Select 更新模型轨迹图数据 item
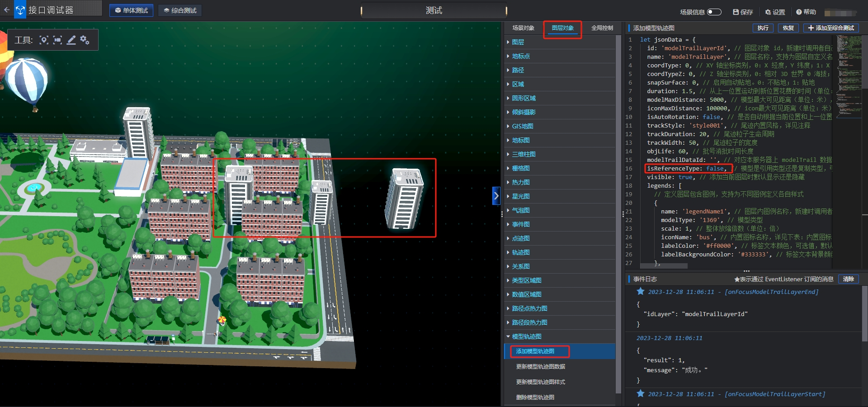Image resolution: width=868 pixels, height=407 pixels. pyautogui.click(x=560, y=367)
